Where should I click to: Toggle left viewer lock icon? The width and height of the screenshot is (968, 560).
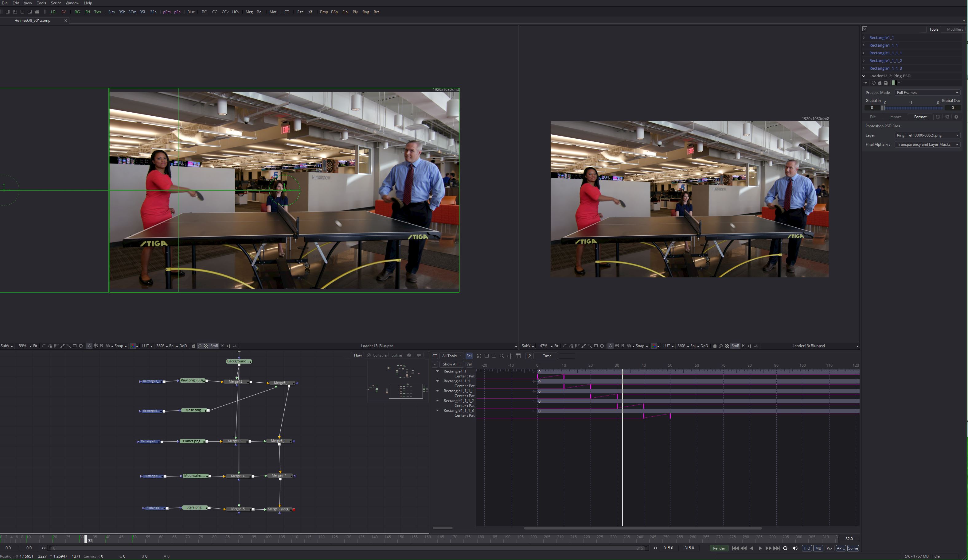click(193, 346)
